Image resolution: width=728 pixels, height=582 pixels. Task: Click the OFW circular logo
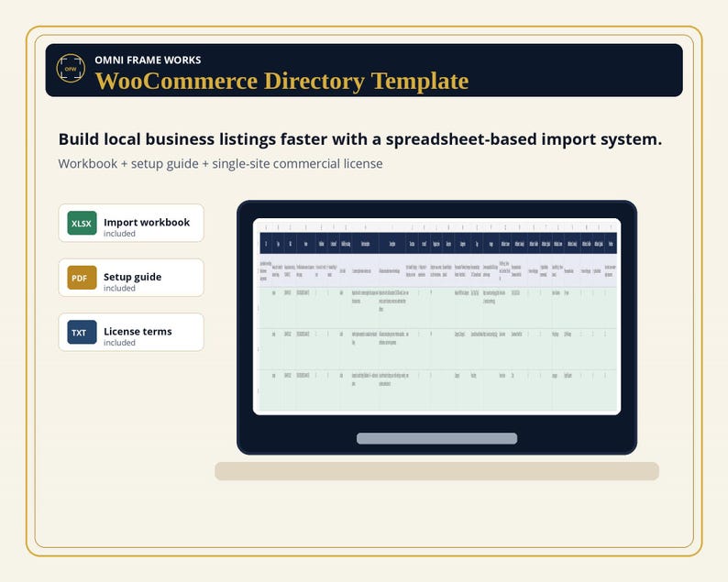[71, 68]
